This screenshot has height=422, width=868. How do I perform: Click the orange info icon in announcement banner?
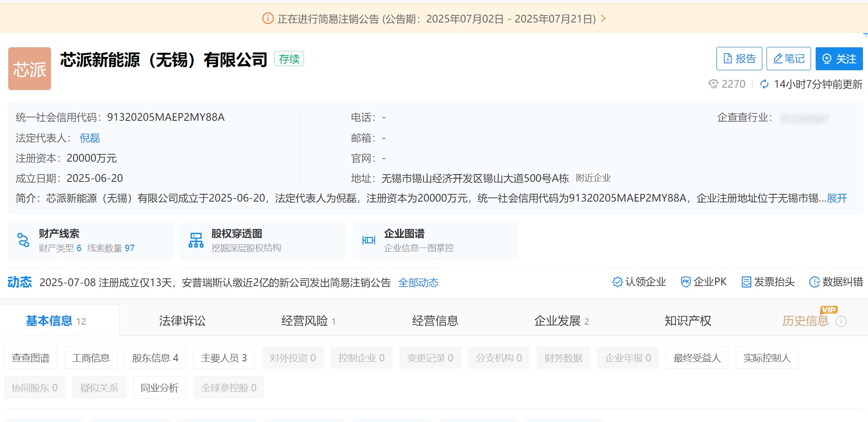268,18
